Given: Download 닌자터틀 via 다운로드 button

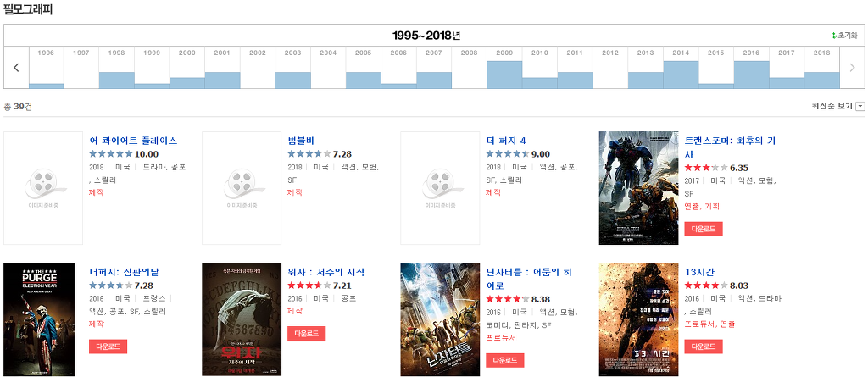Looking at the screenshot, I should pos(505,360).
